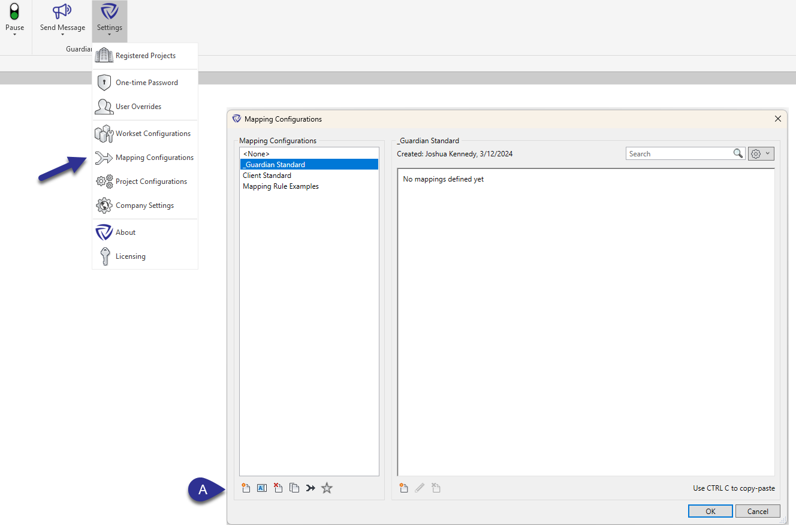Choose <None> in the configurations list

click(257, 153)
